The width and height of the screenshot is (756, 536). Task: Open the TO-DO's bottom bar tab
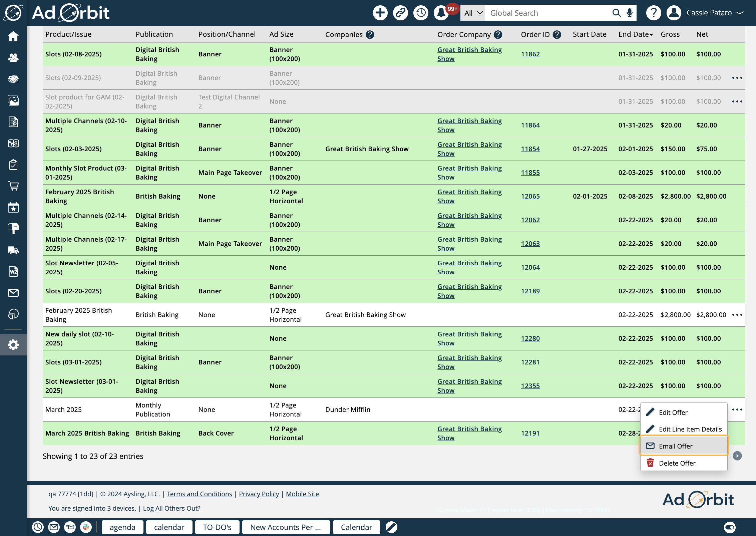pyautogui.click(x=217, y=527)
